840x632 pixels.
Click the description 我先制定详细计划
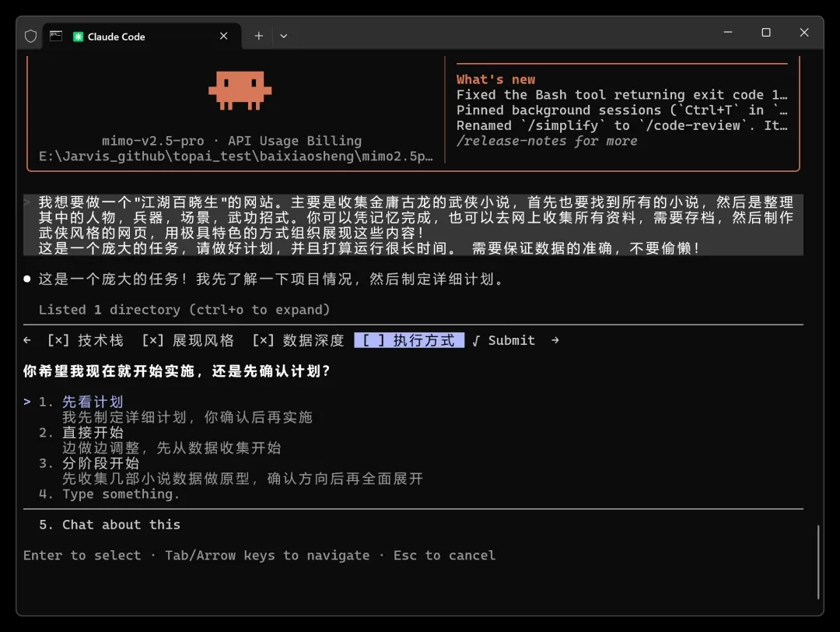(x=187, y=417)
